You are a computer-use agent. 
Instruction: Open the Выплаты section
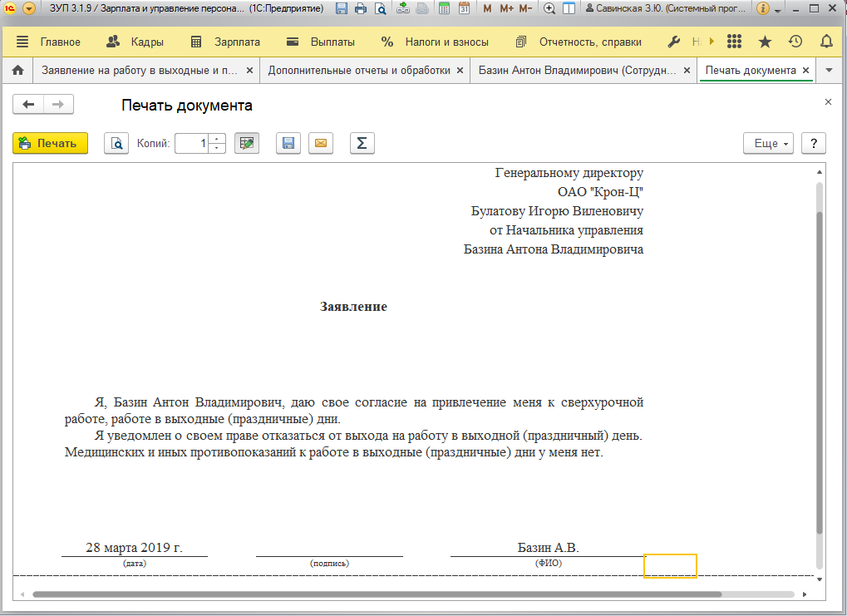[x=320, y=42]
